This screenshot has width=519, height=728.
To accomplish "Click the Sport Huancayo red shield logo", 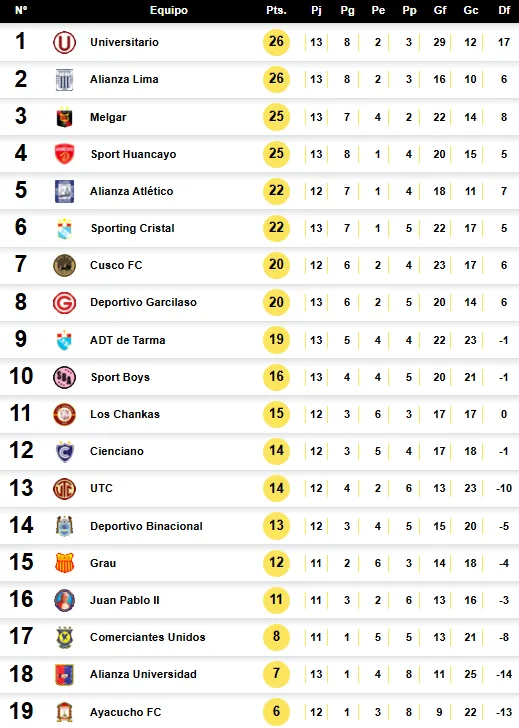I will pyautogui.click(x=64, y=154).
